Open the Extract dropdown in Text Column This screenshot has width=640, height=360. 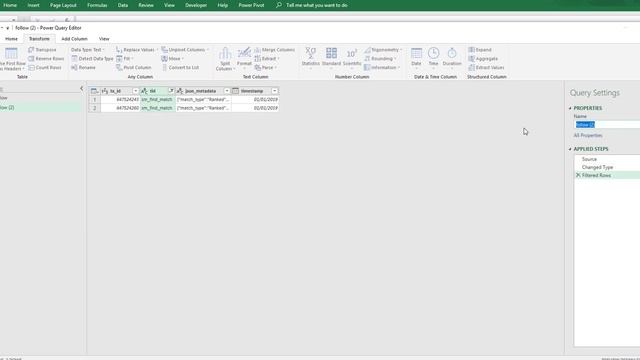[267, 59]
